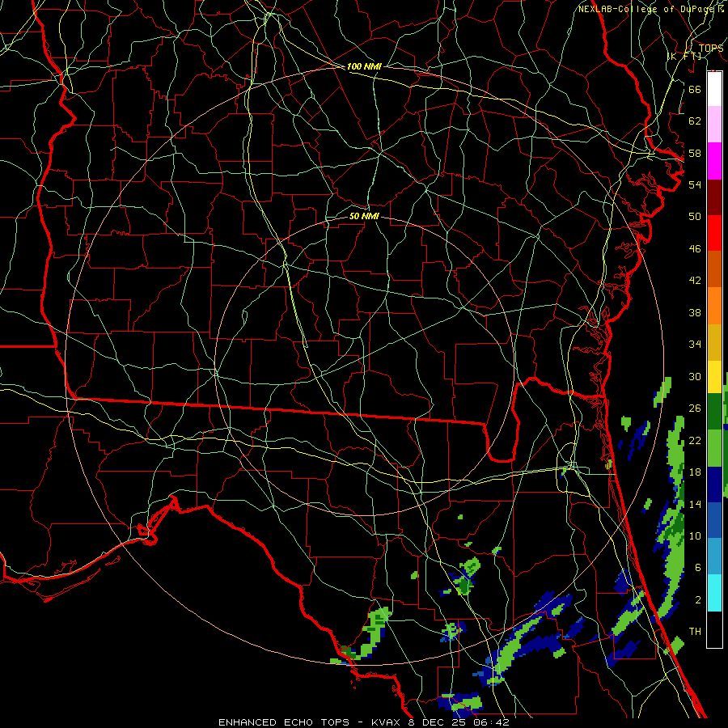Click the "50 NMI" range ring label

[364, 216]
